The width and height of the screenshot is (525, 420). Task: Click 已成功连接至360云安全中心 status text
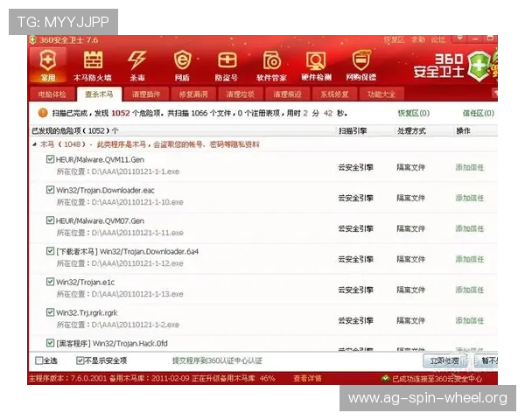437,379
